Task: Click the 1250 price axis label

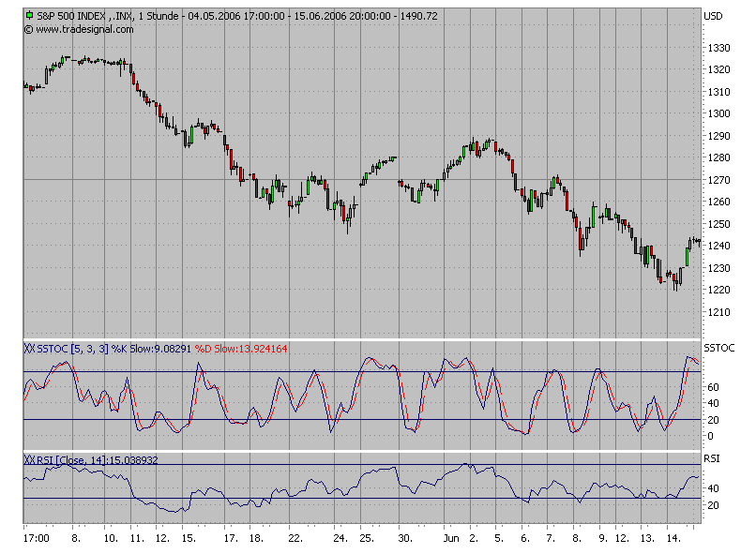Action: pos(718,224)
